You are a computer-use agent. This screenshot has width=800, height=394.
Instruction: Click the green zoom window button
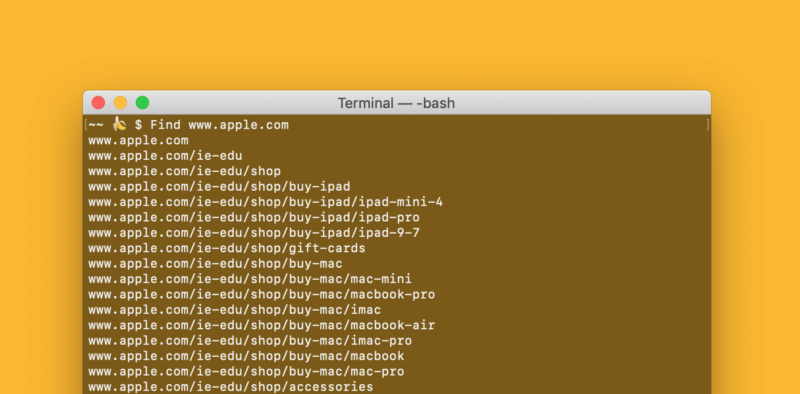pos(142,103)
